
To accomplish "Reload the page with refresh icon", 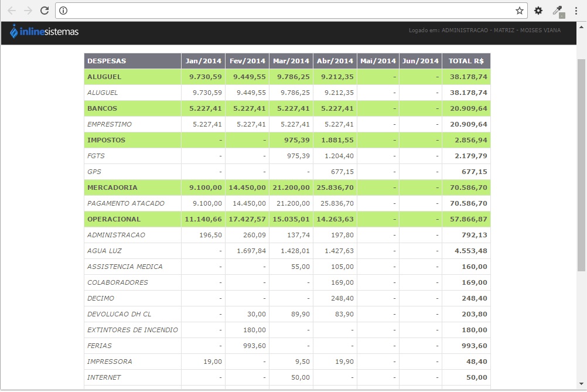I will [x=45, y=11].
